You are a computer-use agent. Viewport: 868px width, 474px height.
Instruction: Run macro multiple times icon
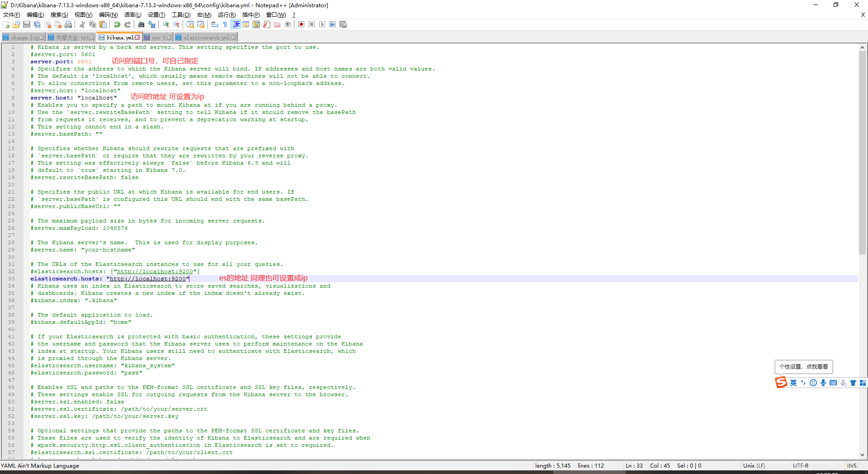[333, 24]
